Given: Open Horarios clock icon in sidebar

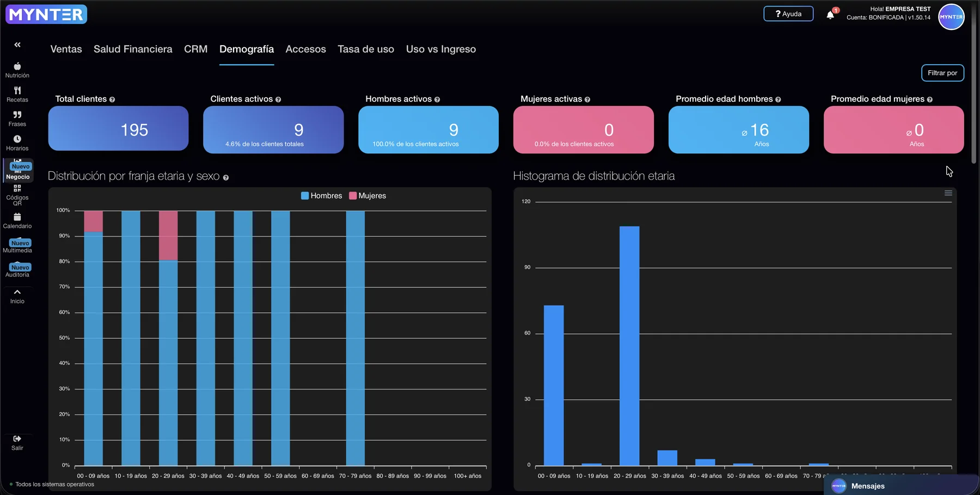Looking at the screenshot, I should click(17, 143).
